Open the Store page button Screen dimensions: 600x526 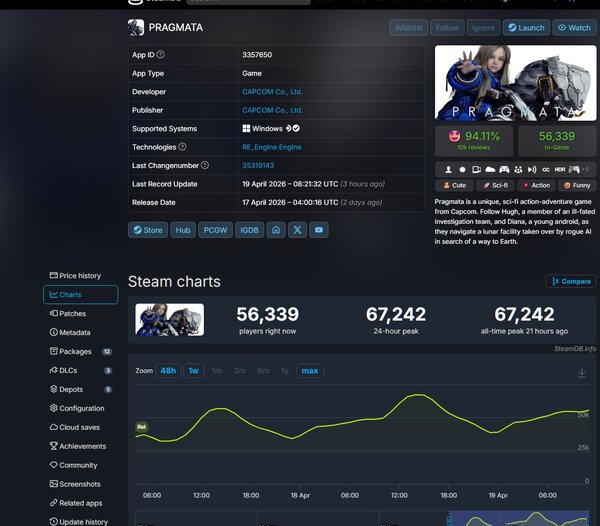pyautogui.click(x=148, y=230)
